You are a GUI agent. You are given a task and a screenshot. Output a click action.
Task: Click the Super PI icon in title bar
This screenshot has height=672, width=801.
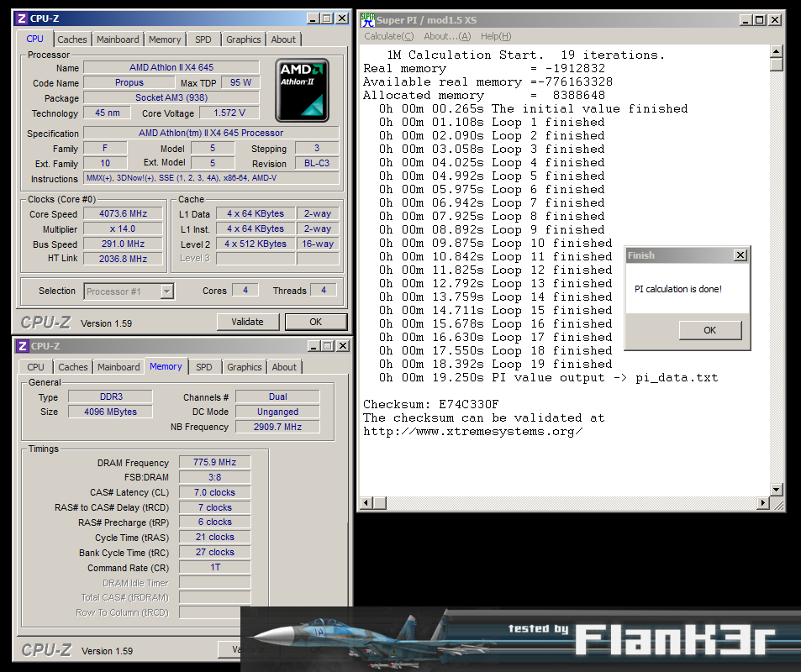coord(368,20)
